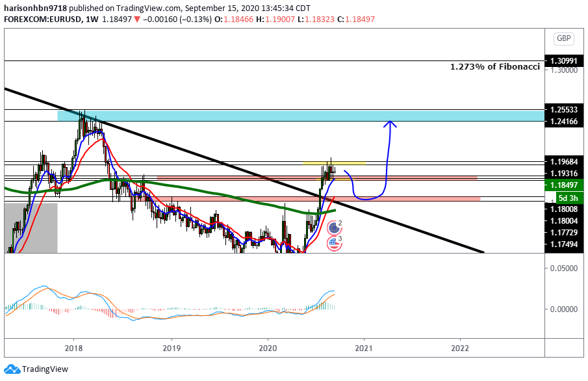
Task: Click the Eurozone economic event icon
Action: 333,228
